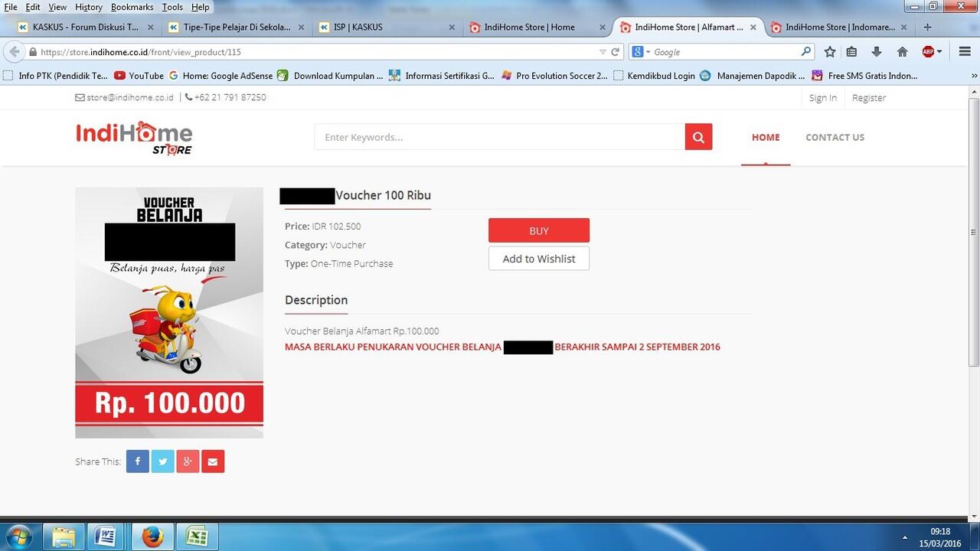Expand Adblock Plus dropdown arrow

(x=939, y=52)
